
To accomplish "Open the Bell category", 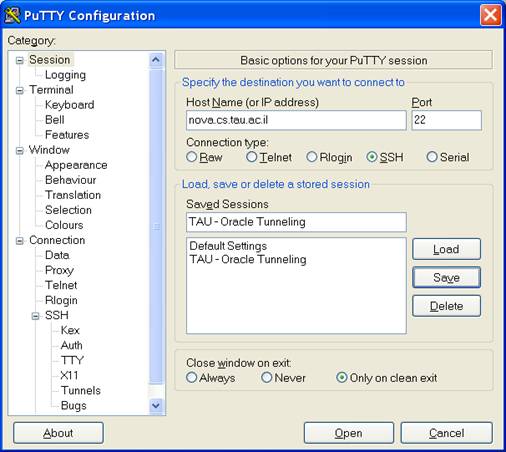I will coord(54,120).
